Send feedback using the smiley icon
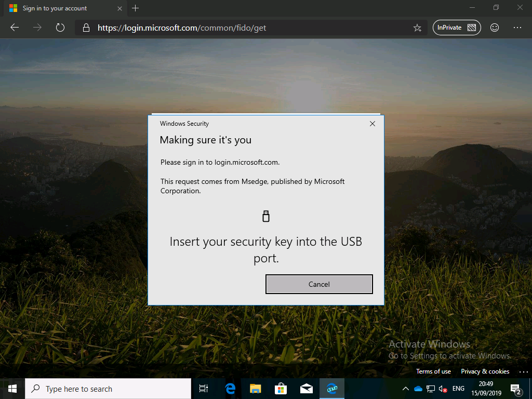This screenshot has width=532, height=399. pyautogui.click(x=494, y=28)
